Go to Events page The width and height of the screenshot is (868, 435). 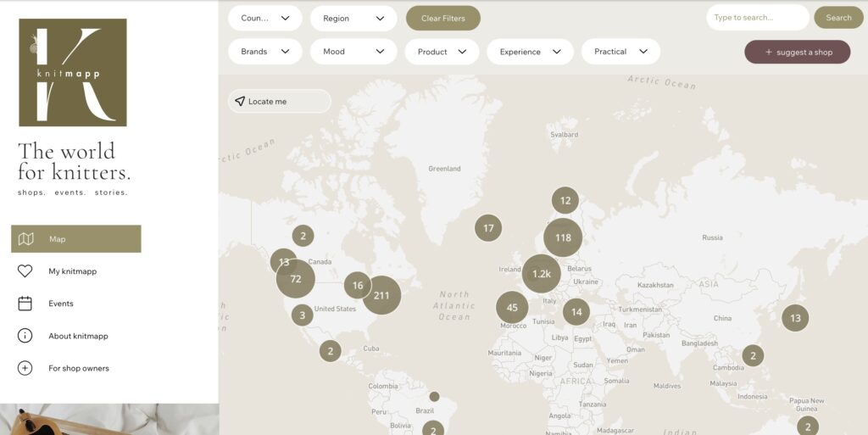coord(61,304)
